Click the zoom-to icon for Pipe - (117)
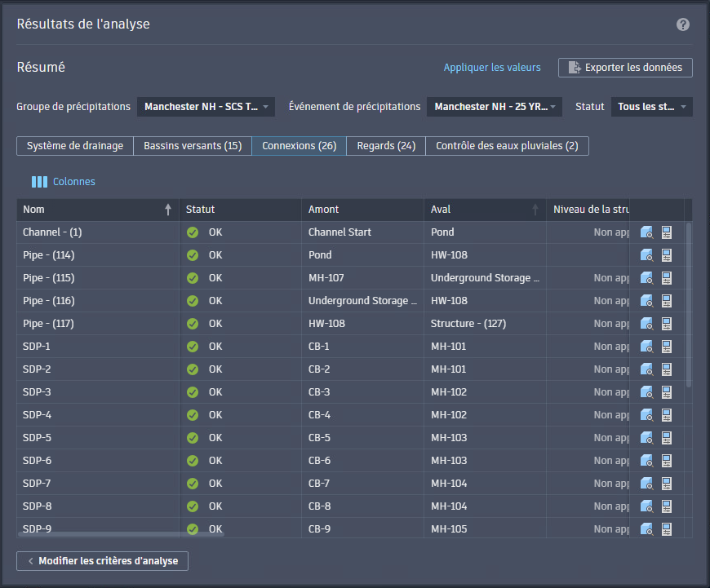 [646, 324]
